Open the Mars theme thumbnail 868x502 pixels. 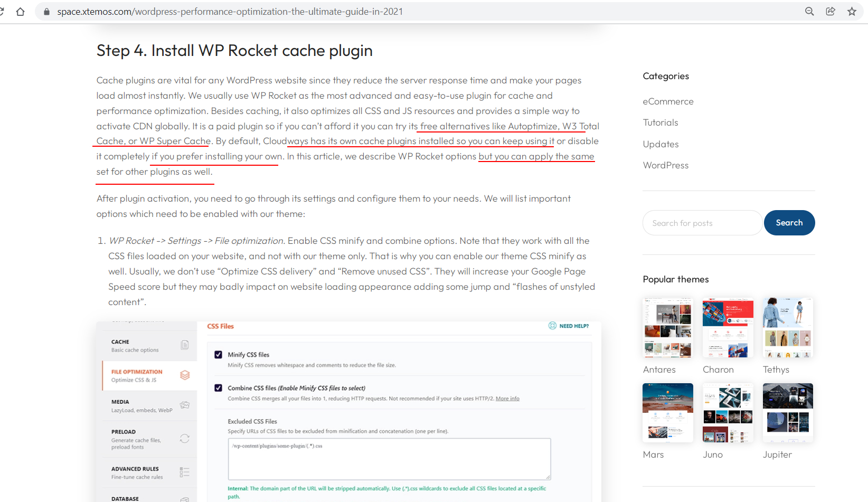[x=668, y=413]
